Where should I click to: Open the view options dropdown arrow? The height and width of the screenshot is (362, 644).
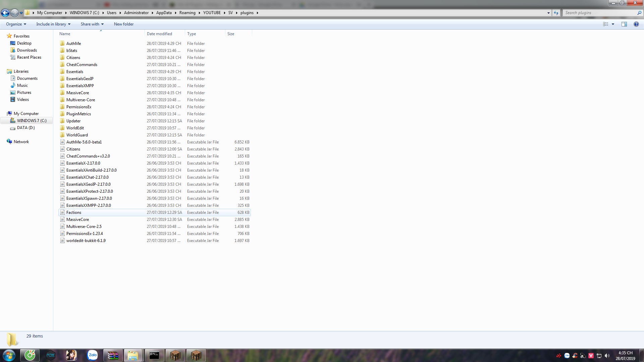613,24
